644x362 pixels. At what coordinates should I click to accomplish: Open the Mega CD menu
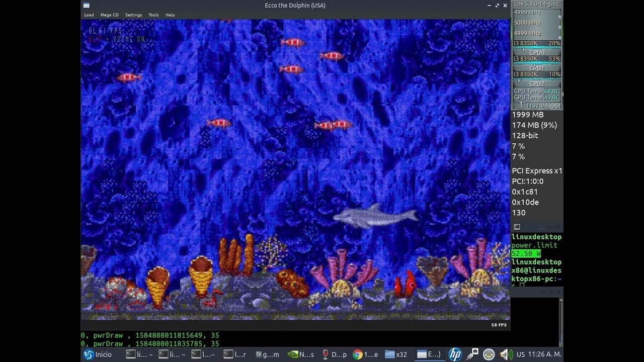coord(109,15)
